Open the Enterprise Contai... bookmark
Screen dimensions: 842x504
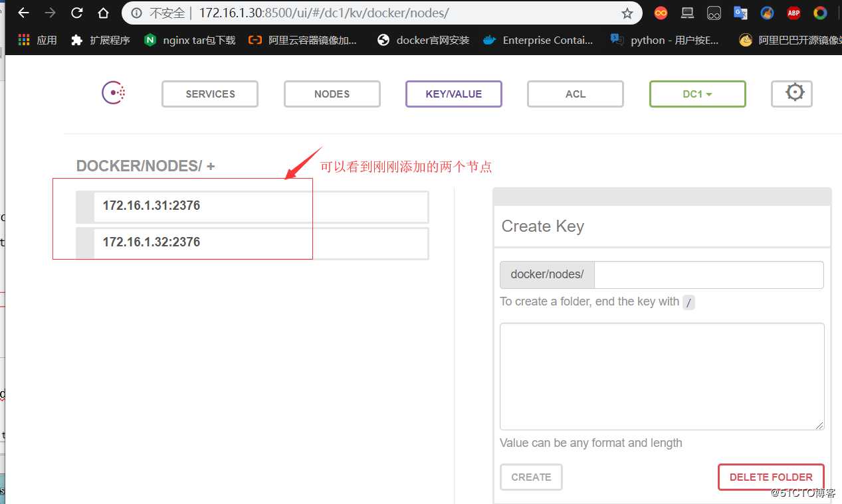click(538, 40)
